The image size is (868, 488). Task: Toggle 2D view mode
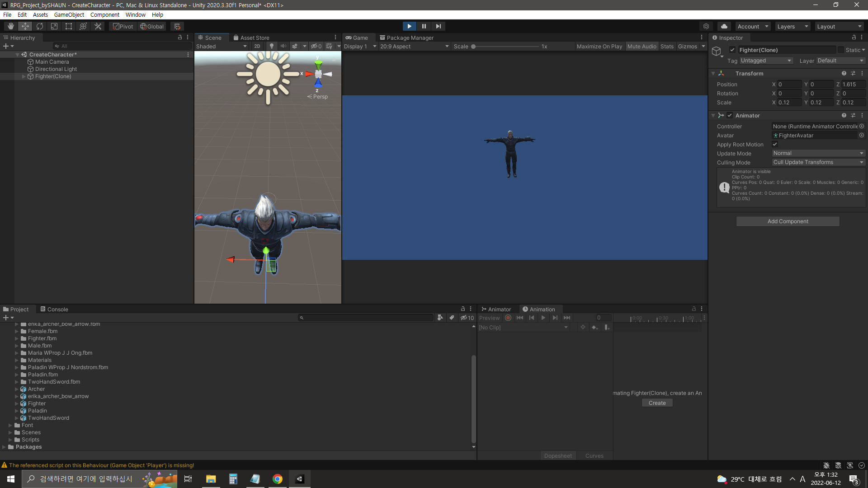pyautogui.click(x=257, y=46)
